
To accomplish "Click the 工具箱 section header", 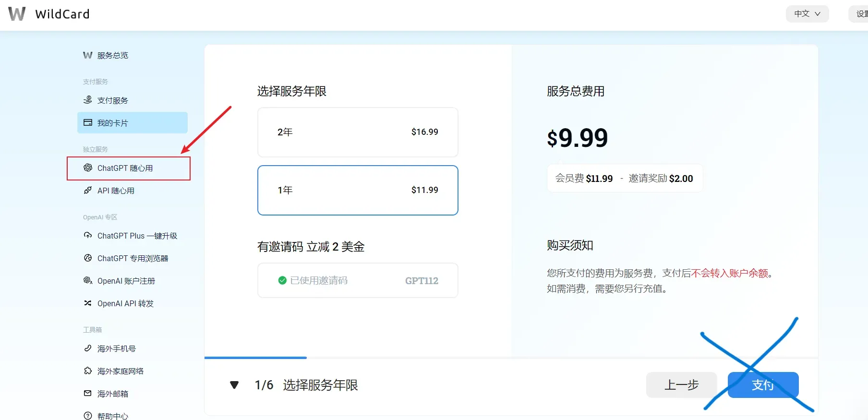I will 92,329.
